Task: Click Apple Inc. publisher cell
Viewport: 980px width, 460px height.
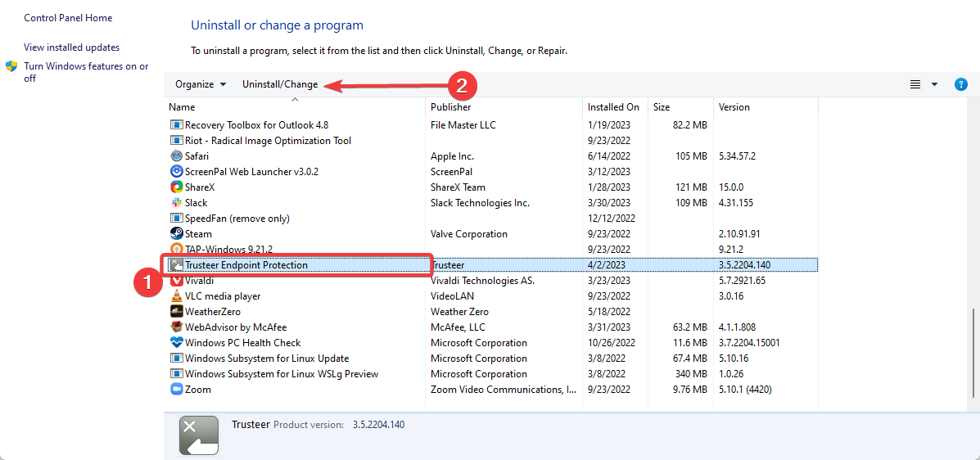Action: coord(453,156)
